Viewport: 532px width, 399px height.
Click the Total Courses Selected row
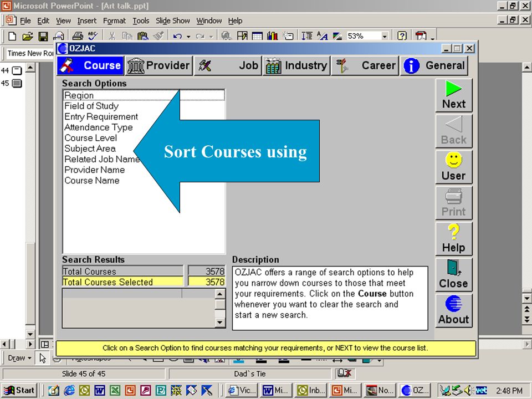click(x=144, y=282)
